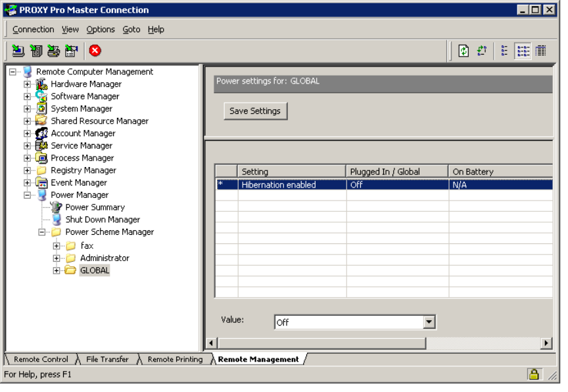The width and height of the screenshot is (568, 392).
Task: Switch to the File Transfer tab
Action: [x=107, y=359]
